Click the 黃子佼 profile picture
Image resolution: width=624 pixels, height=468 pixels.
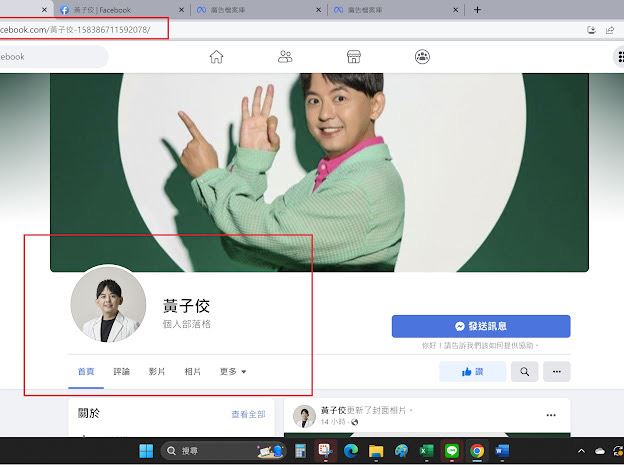108,305
